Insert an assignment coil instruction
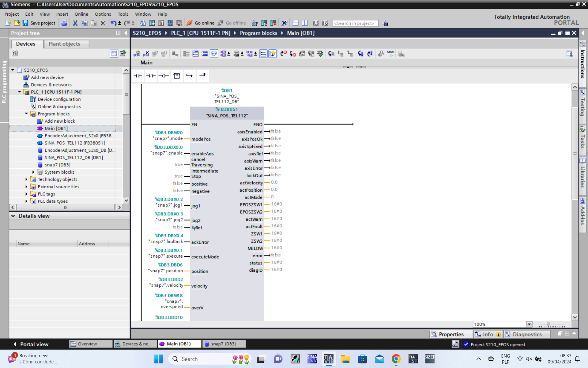This screenshot has height=368, width=588. 164,76
